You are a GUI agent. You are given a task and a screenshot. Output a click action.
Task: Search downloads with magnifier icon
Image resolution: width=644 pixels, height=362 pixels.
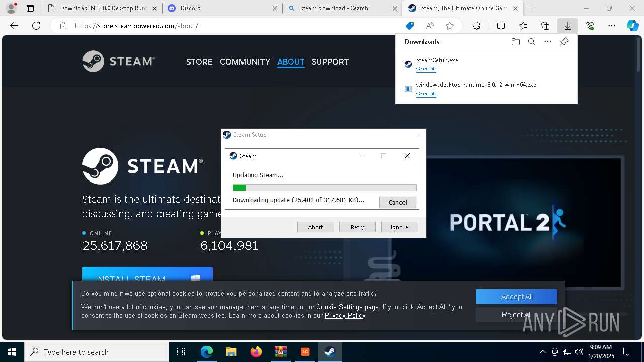pos(532,42)
